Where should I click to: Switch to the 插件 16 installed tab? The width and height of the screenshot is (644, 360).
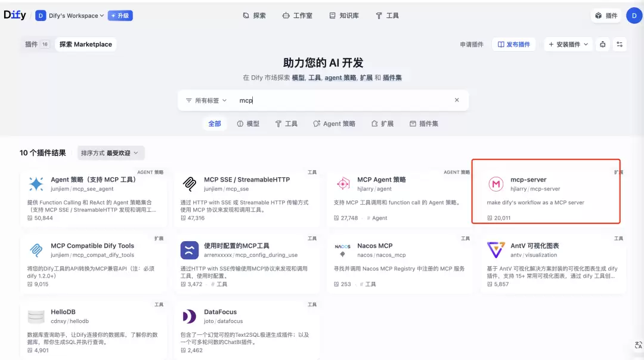(x=37, y=44)
